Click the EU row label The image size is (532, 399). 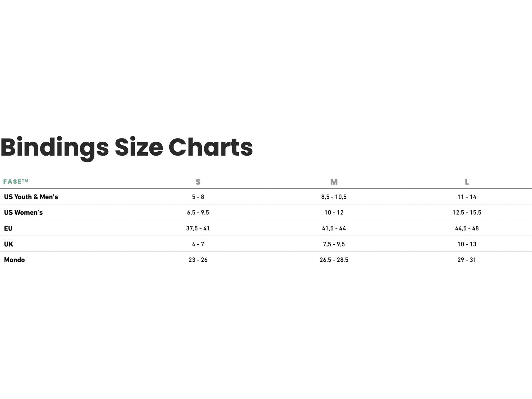click(x=8, y=228)
